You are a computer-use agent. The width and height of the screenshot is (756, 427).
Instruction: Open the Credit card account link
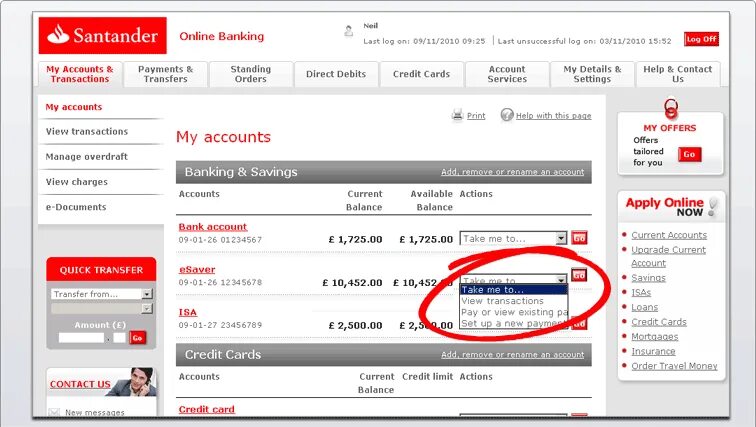206,409
